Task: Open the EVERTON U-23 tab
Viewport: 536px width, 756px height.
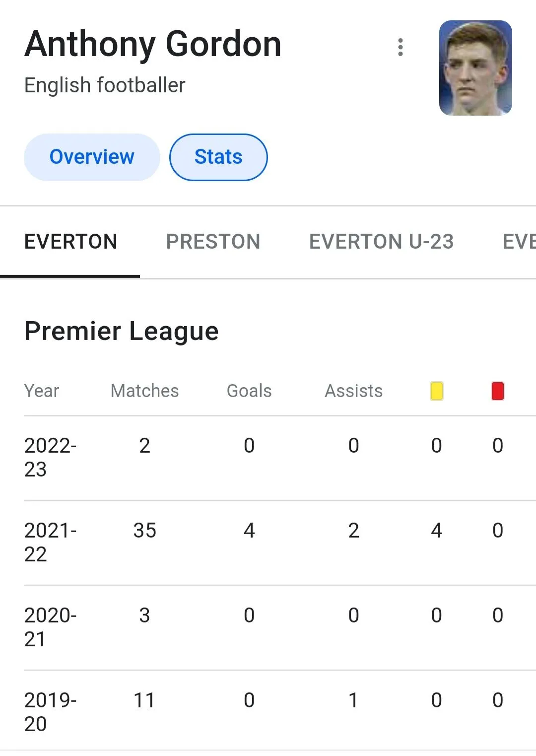Action: pyautogui.click(x=381, y=242)
